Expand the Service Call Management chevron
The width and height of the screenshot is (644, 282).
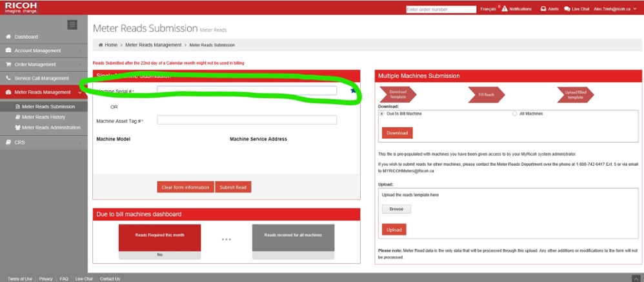pos(80,78)
